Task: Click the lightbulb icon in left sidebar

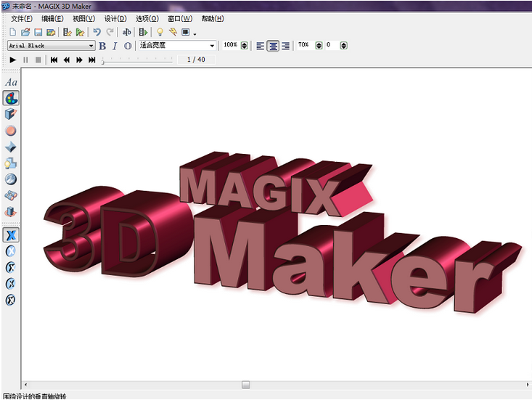Action: (11, 163)
